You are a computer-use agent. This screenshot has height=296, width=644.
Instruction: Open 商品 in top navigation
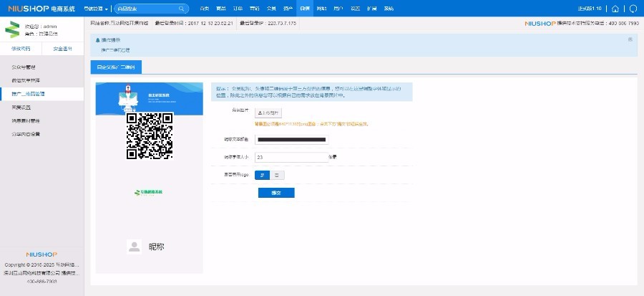[x=221, y=9]
